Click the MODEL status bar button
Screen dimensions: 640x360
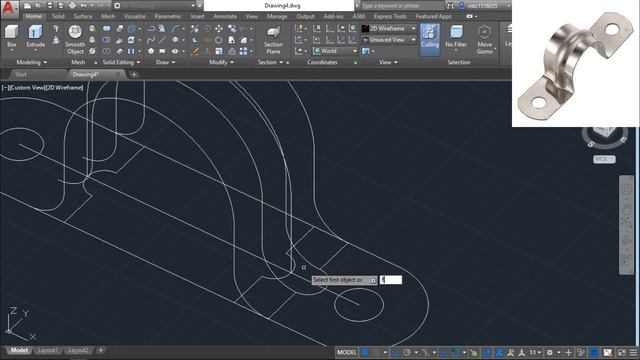[x=347, y=352]
